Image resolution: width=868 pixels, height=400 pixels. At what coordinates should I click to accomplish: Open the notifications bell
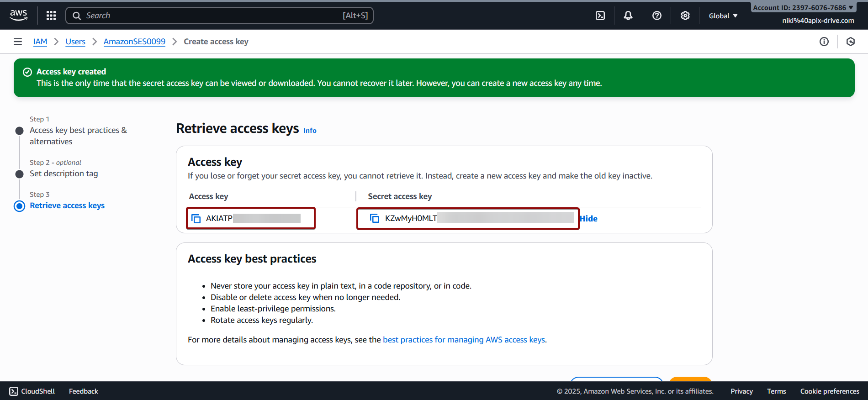click(x=628, y=16)
